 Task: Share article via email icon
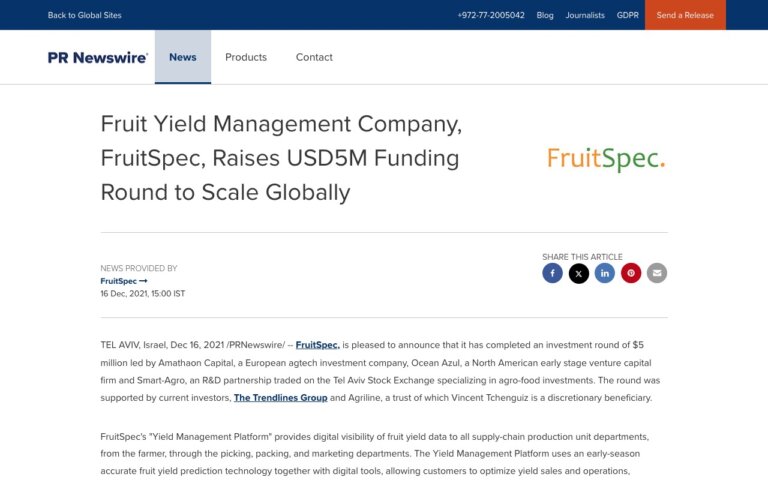(657, 273)
